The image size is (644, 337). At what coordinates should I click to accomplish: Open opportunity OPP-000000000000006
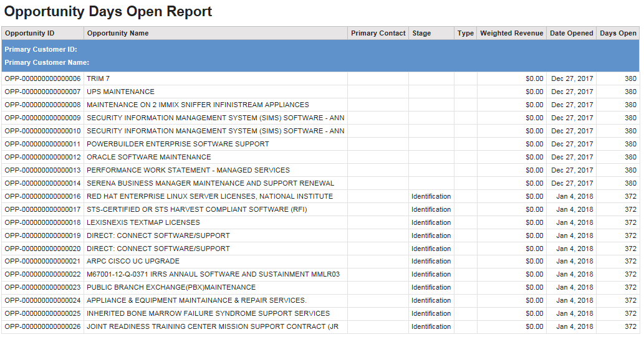click(42, 78)
